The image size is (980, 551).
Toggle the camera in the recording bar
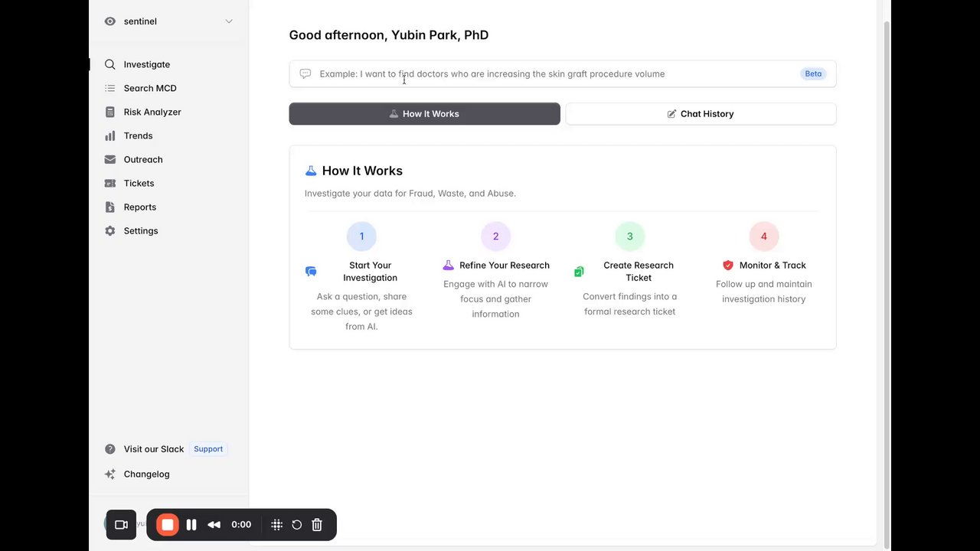pos(121,524)
